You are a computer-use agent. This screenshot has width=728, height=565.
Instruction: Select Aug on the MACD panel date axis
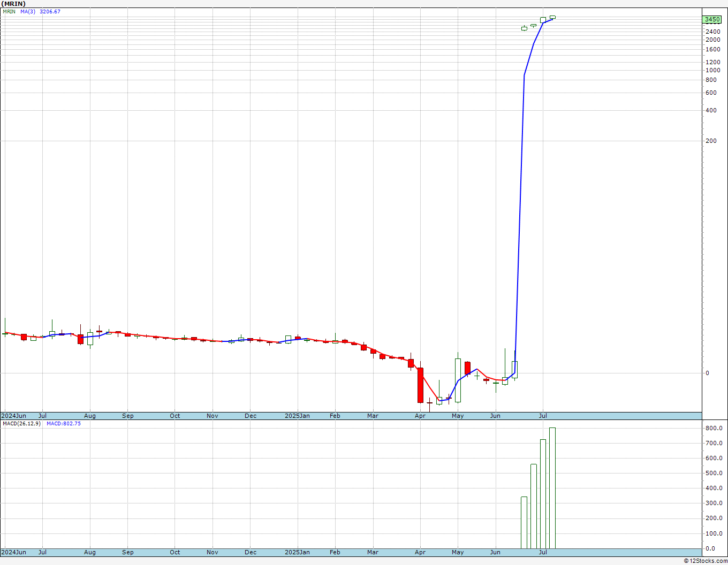pos(90,552)
